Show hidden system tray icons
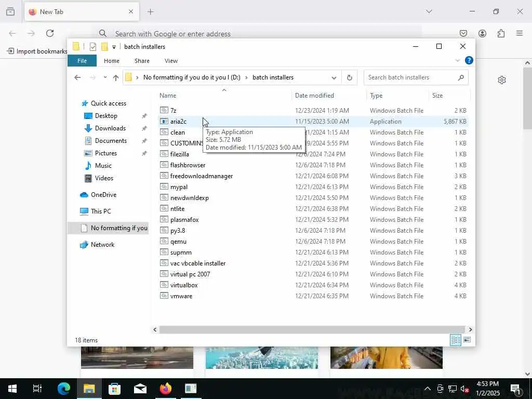The image size is (532, 399). pyautogui.click(x=427, y=389)
